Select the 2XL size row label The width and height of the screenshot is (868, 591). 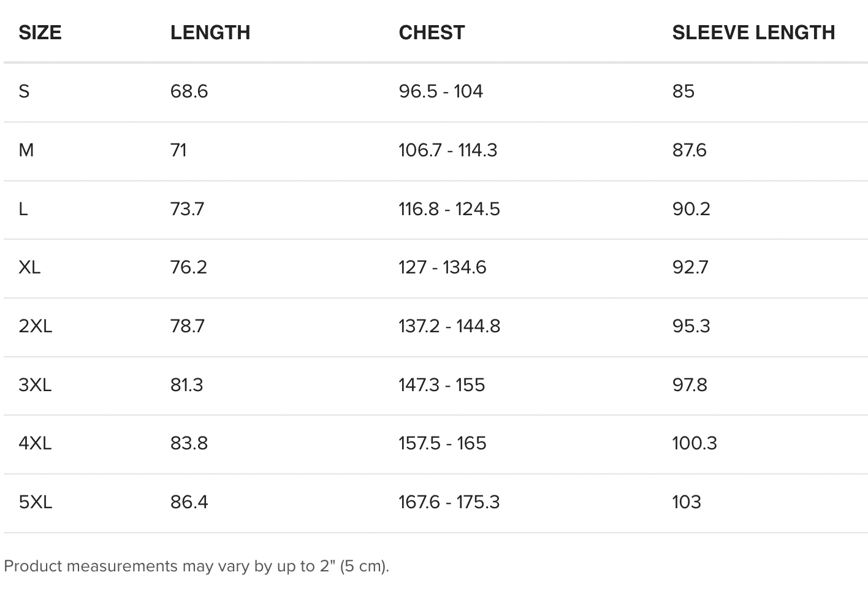[x=36, y=326]
